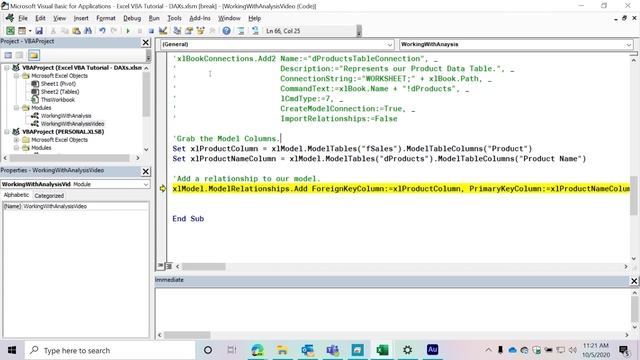Open the Run menu
This screenshot has height=360, width=640.
coord(154,18)
